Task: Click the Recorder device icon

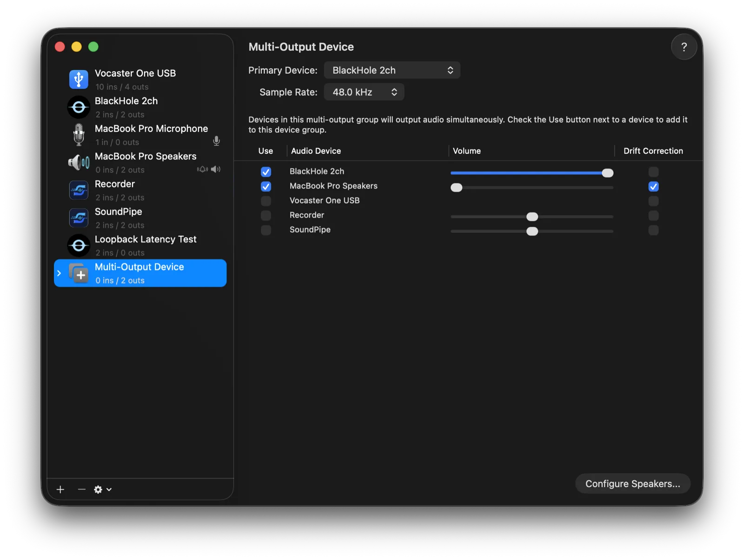Action: click(x=79, y=190)
